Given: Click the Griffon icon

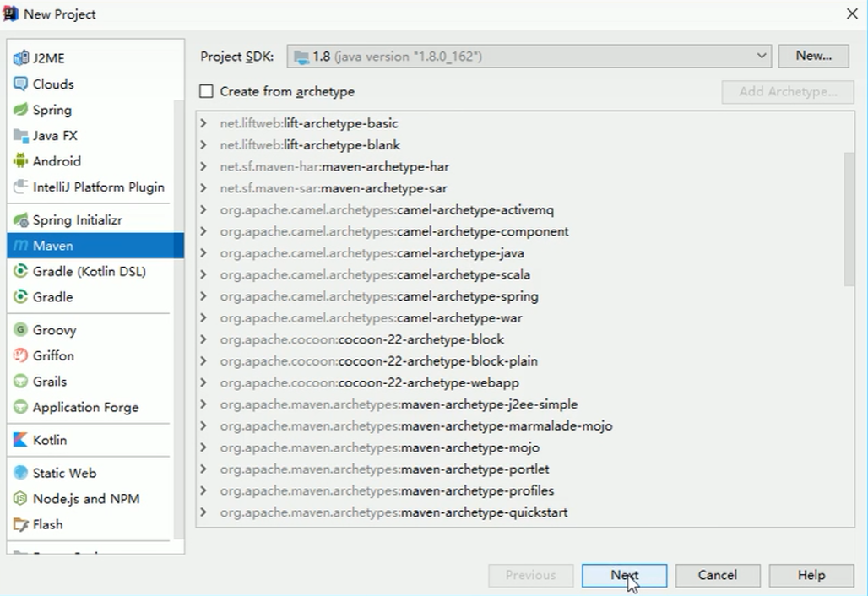Looking at the screenshot, I should (x=20, y=355).
